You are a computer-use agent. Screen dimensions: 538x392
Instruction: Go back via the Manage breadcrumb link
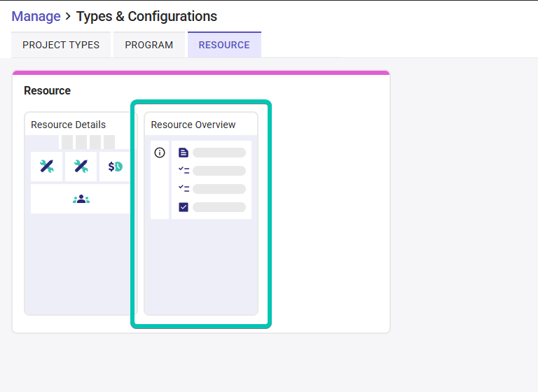click(36, 17)
